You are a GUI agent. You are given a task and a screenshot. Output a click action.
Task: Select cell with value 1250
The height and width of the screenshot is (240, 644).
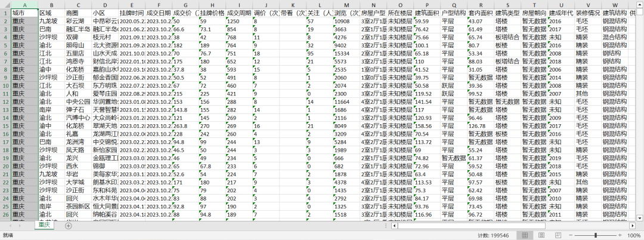coord(239,21)
